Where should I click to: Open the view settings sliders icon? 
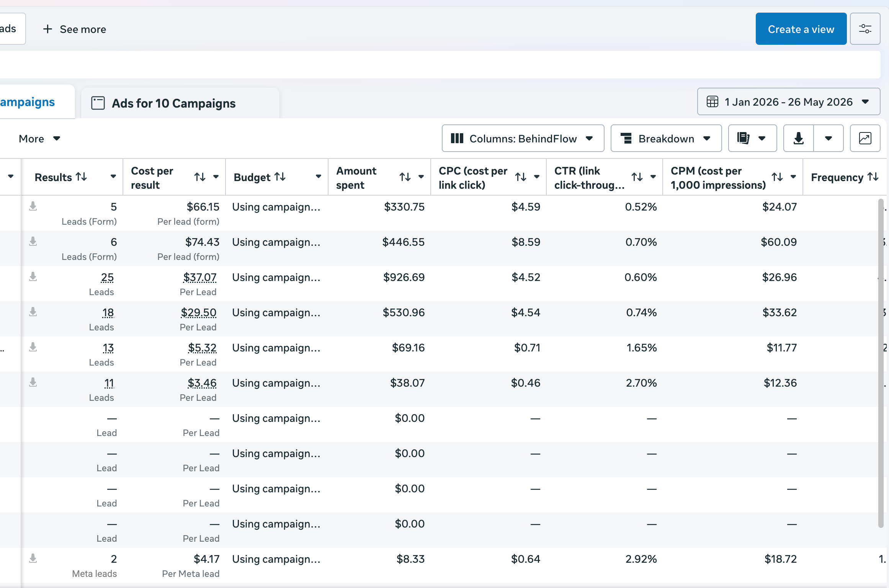pyautogui.click(x=865, y=29)
